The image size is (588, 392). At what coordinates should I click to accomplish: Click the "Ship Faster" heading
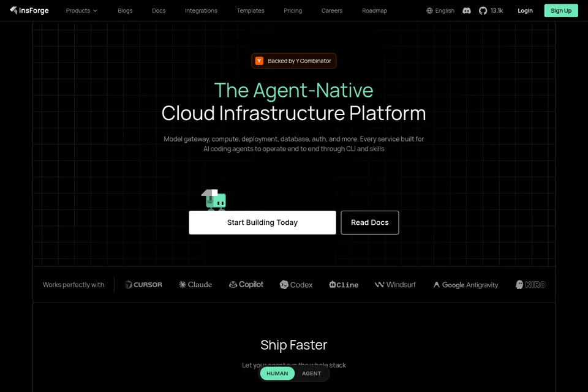293,345
